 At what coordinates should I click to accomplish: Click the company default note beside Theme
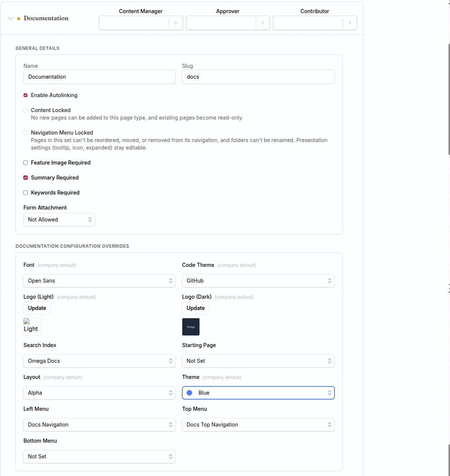(x=222, y=377)
